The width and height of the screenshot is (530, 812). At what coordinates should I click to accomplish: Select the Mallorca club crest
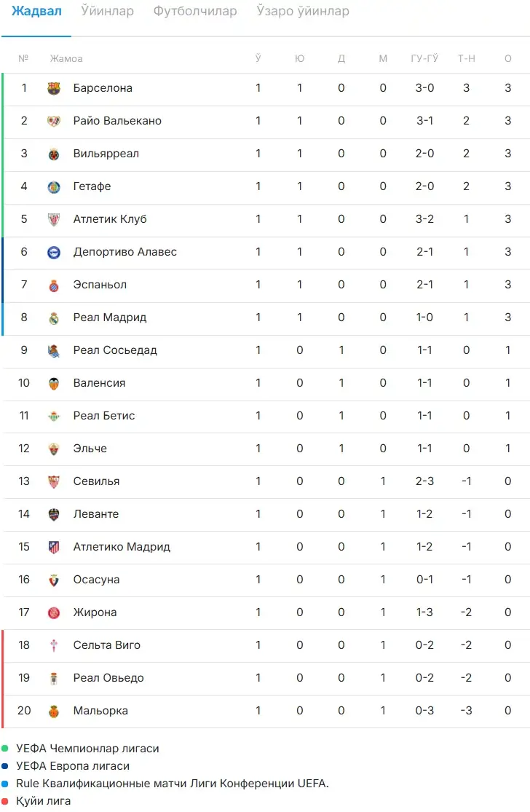pos(54,711)
